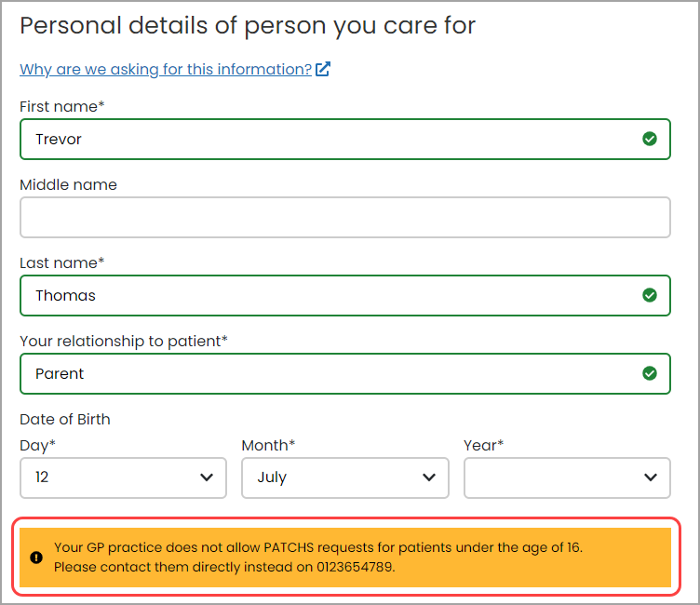700x605 pixels.
Task: Click the external link icon beside info link
Action: 323,69
